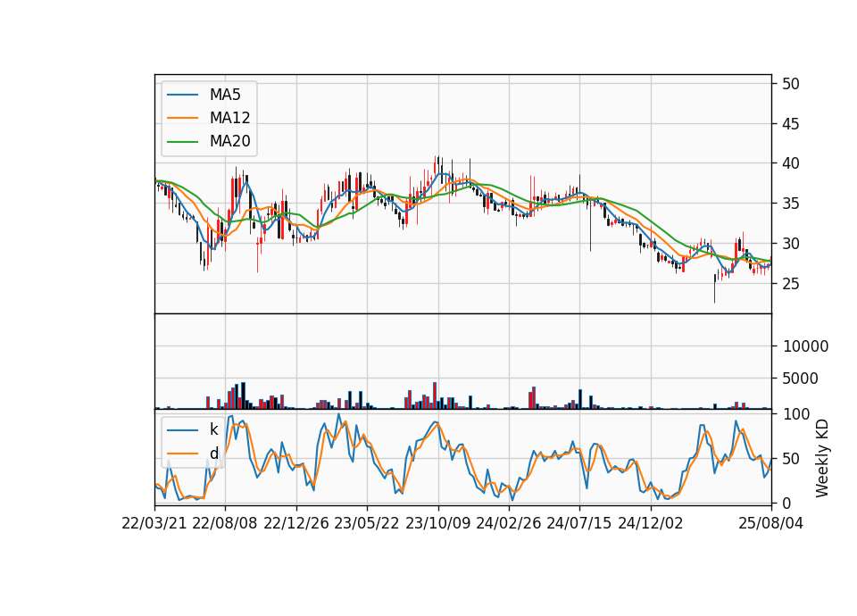
Task: Click the orange MA12 legend line sample
Action: click(183, 118)
